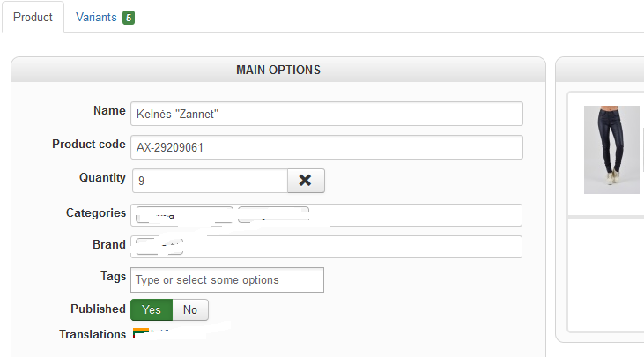
Task: Click the selected brand tag
Action: [x=159, y=247]
